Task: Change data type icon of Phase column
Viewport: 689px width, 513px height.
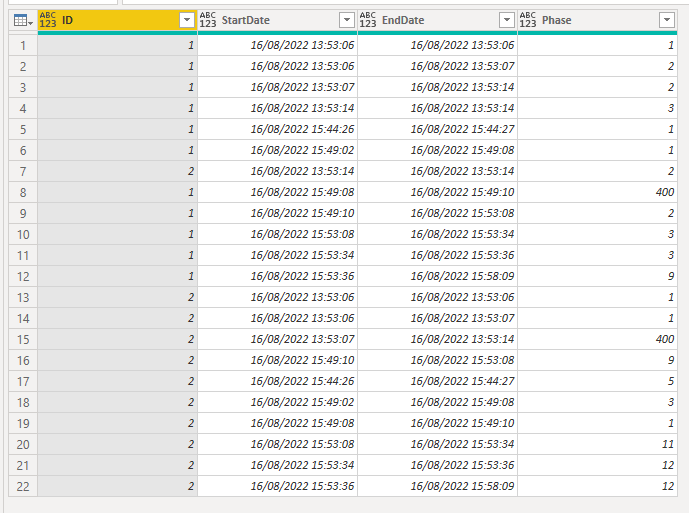Action: tap(528, 20)
